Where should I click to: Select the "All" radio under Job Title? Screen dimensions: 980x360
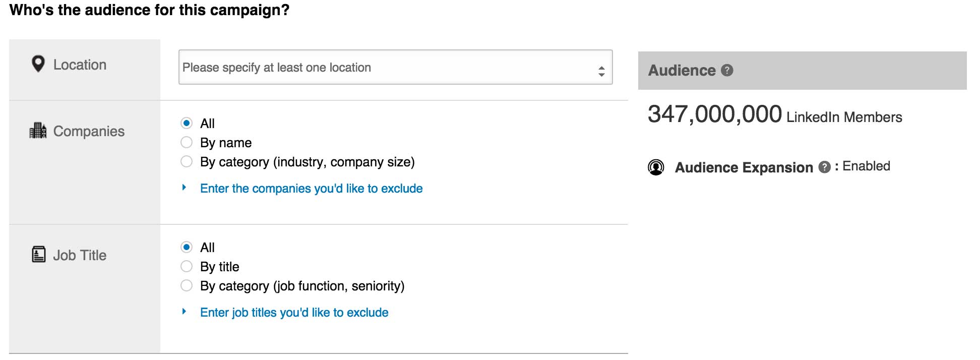(x=187, y=247)
